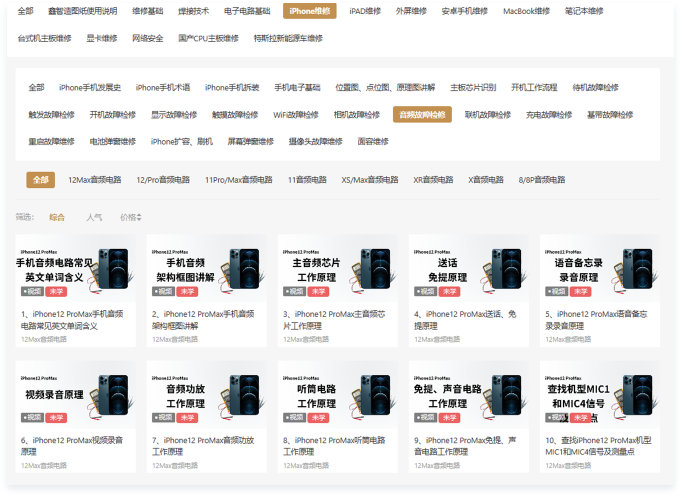
Task: Open the iPhone维修 top category
Action: (310, 11)
